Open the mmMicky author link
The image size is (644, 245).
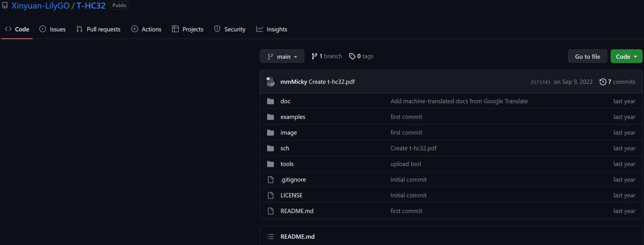pos(294,82)
